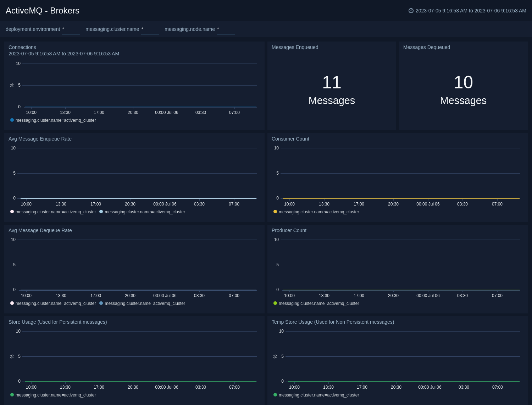Edit the messaging.cluster.name filter value
The width and height of the screenshot is (532, 405).
point(150,29)
